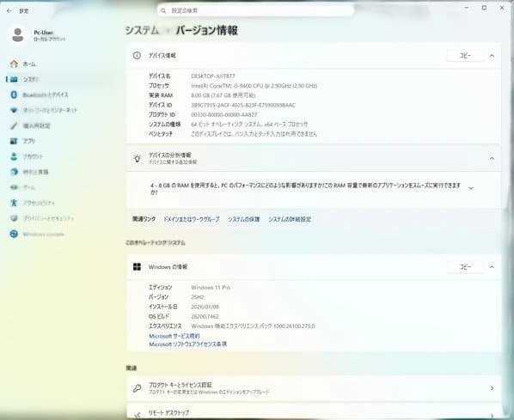Close the Settings window

pyautogui.click(x=502, y=8)
